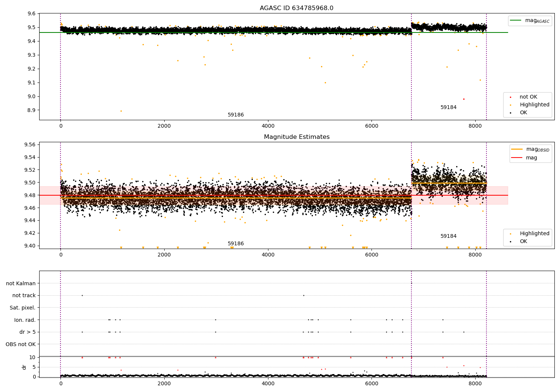Click the 9.2 y-axis tick label
This screenshot has width=560, height=392.
32,69
